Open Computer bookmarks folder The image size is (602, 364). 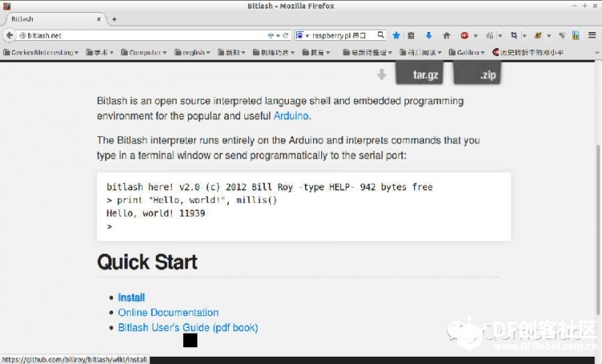click(144, 52)
